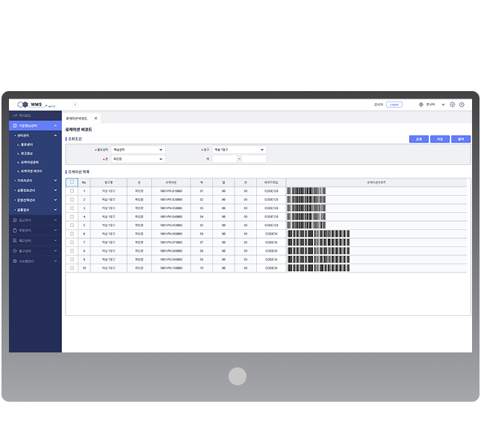Select 로케이션관리 in the sidebar
481x448 pixels.
31,162
